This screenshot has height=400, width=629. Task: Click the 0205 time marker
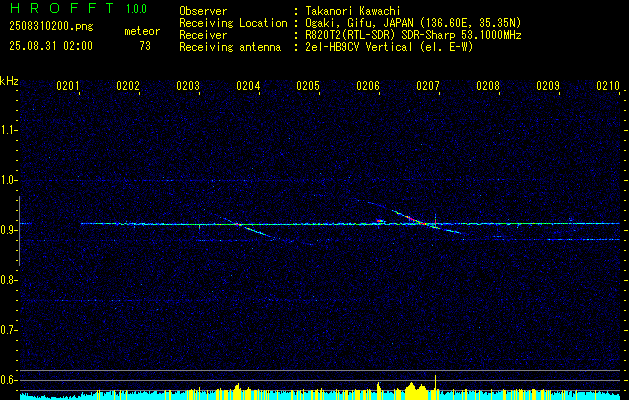click(x=308, y=86)
